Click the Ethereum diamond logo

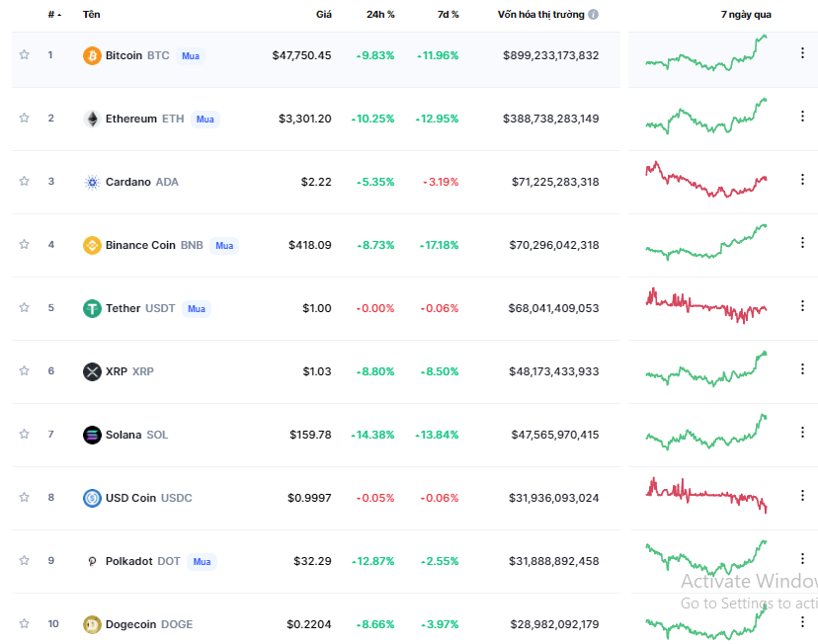[x=92, y=119]
